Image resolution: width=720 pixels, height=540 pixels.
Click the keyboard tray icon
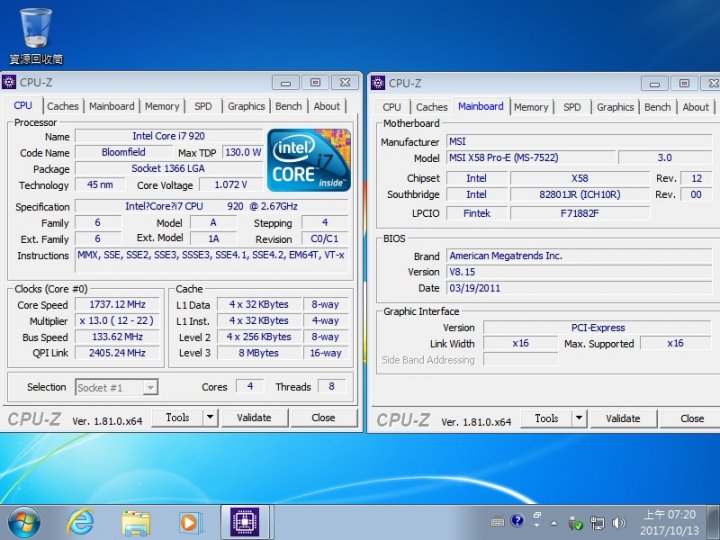(497, 522)
